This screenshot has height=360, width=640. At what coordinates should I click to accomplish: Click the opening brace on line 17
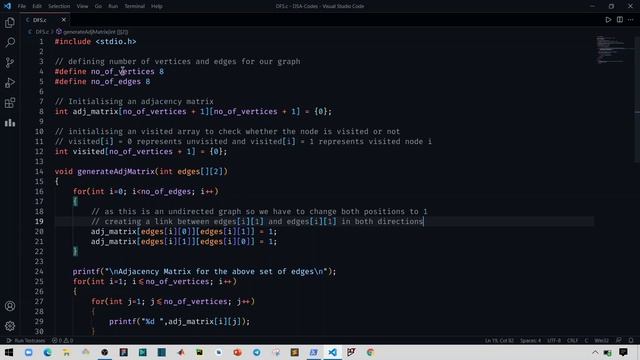tap(75, 201)
